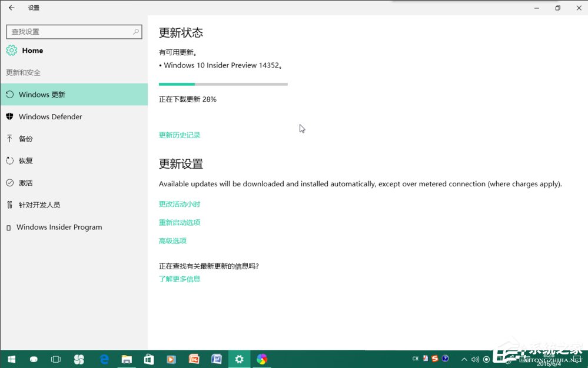Launch Microsoft Edge from the taskbar

[104, 359]
